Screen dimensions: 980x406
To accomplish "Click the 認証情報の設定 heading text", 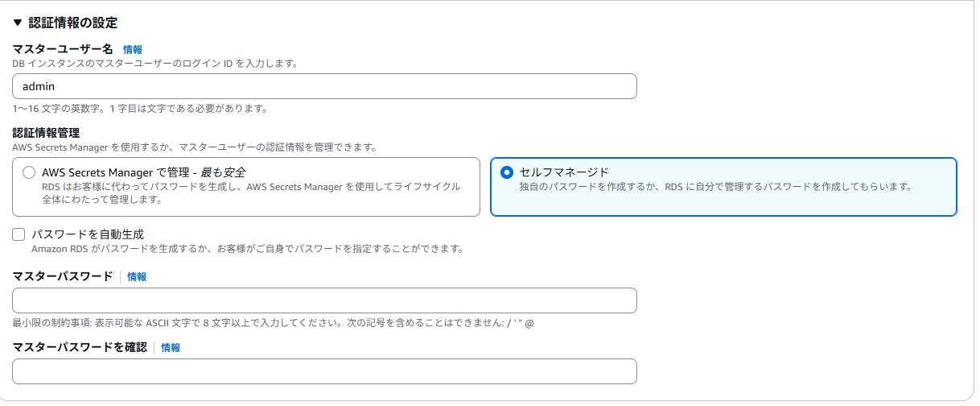I will [73, 23].
